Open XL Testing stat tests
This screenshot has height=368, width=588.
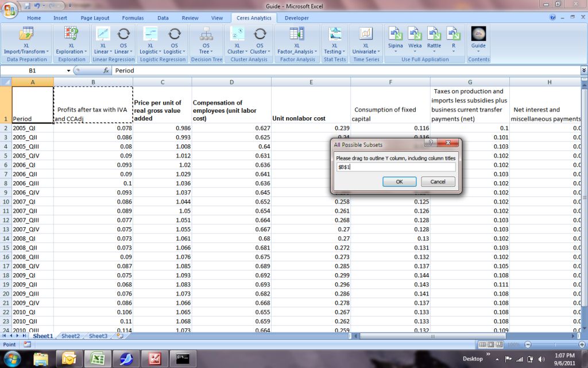click(x=335, y=41)
